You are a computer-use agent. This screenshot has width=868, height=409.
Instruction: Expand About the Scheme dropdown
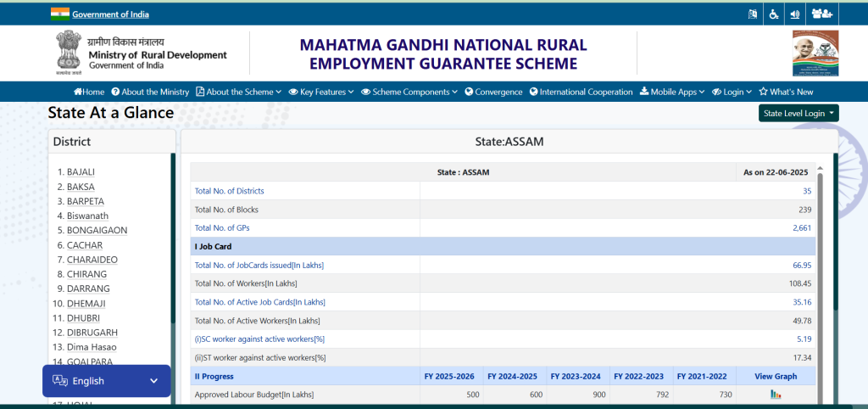coord(238,92)
